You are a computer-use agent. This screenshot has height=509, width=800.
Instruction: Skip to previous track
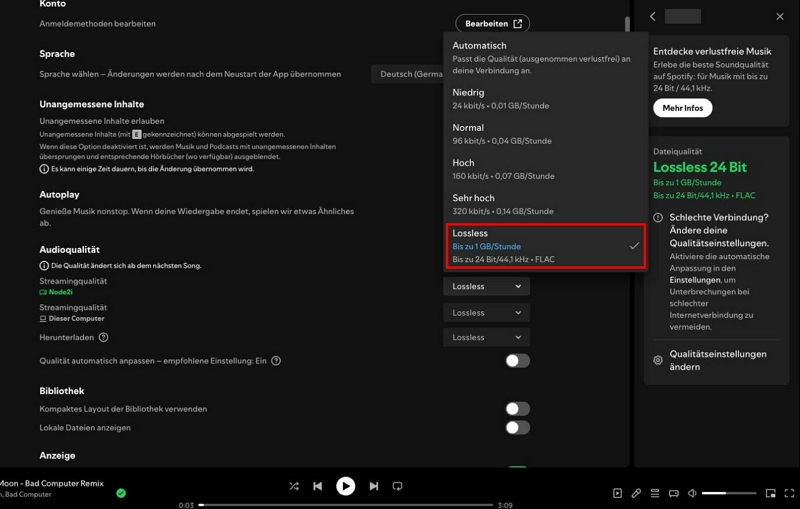[x=317, y=486]
